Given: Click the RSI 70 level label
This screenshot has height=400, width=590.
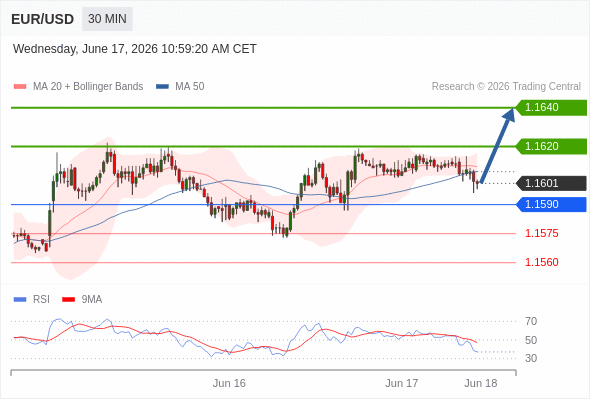Looking at the screenshot, I should [x=531, y=321].
